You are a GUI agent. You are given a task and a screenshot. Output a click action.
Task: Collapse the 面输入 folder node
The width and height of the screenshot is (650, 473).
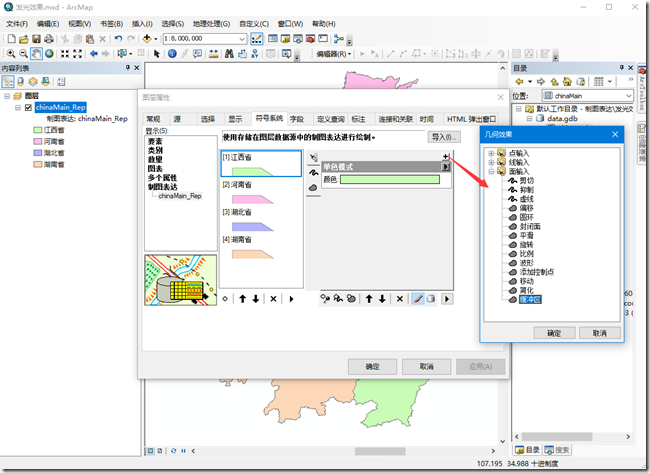[491, 171]
